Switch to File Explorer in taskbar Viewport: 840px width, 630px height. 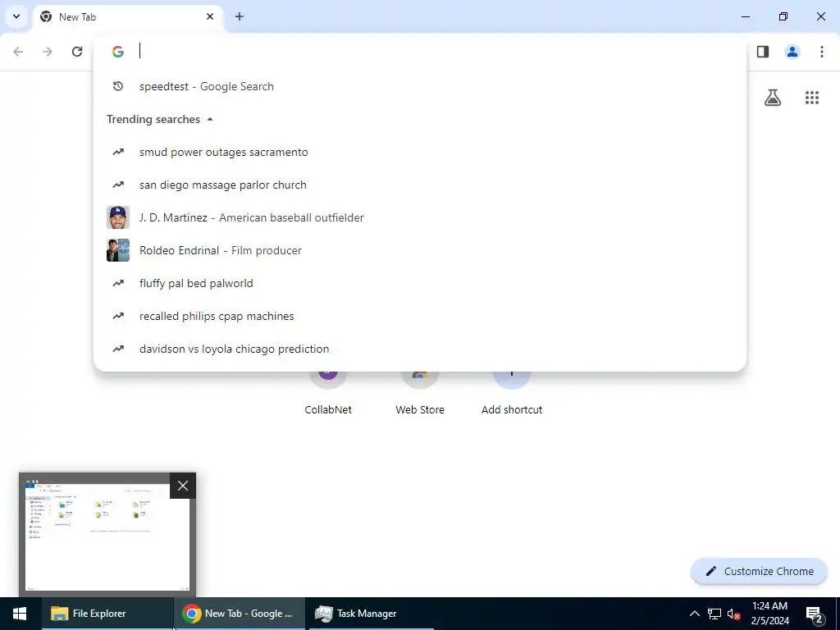(x=107, y=614)
